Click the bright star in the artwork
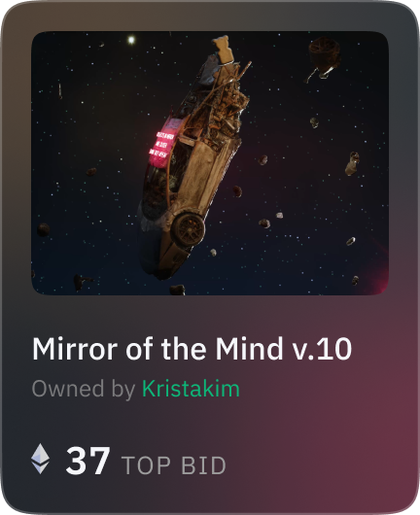The height and width of the screenshot is (515, 420). [x=131, y=40]
